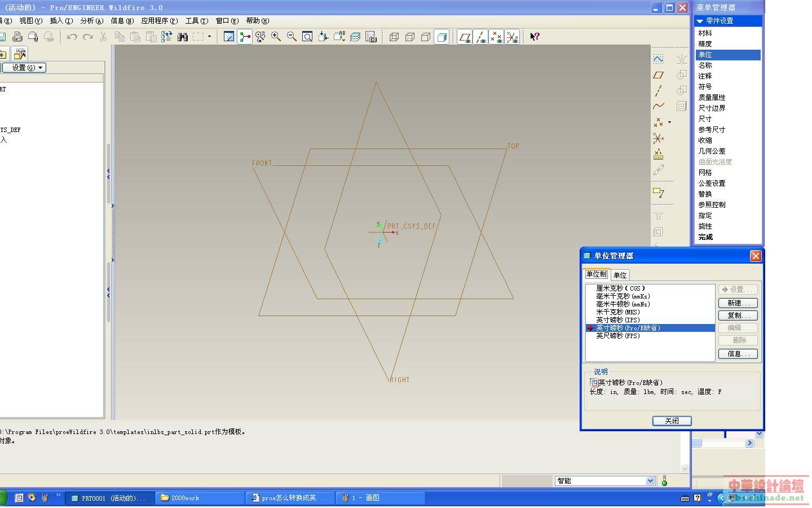Click the Zoom Out magnifier icon

coord(292,37)
